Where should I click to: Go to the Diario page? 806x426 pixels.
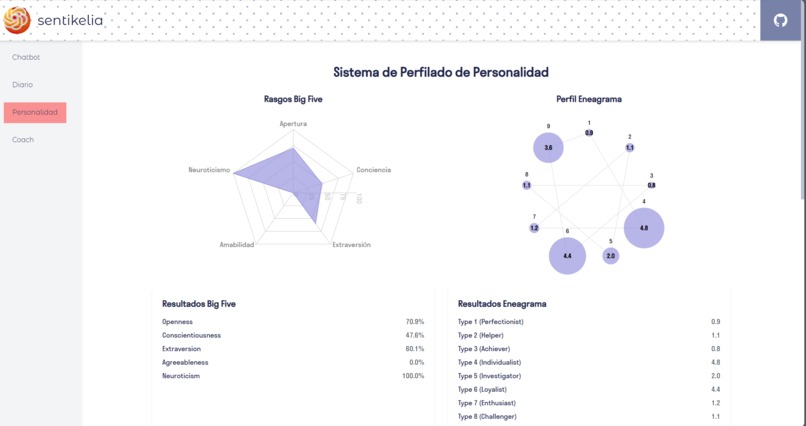23,85
